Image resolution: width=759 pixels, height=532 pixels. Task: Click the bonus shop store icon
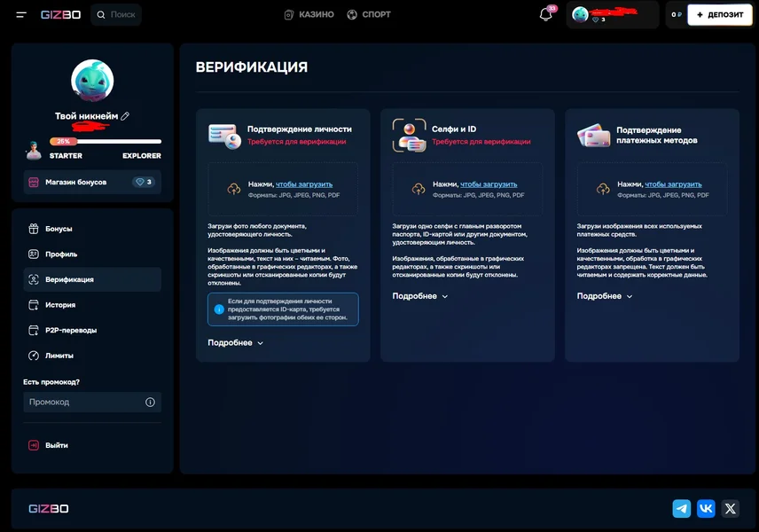point(34,182)
